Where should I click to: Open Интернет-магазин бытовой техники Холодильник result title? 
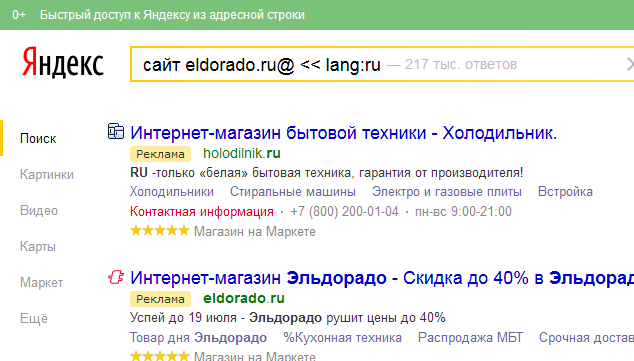343,133
